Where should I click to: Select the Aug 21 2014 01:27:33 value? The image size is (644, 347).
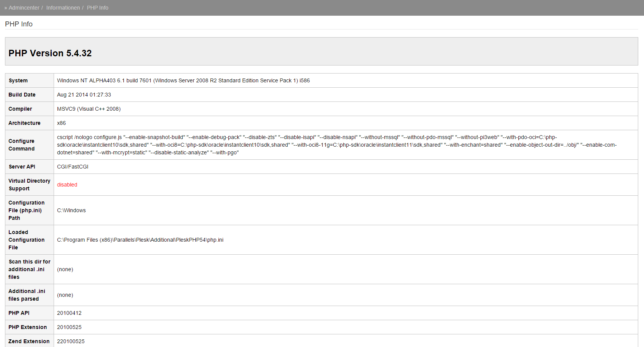tap(84, 95)
